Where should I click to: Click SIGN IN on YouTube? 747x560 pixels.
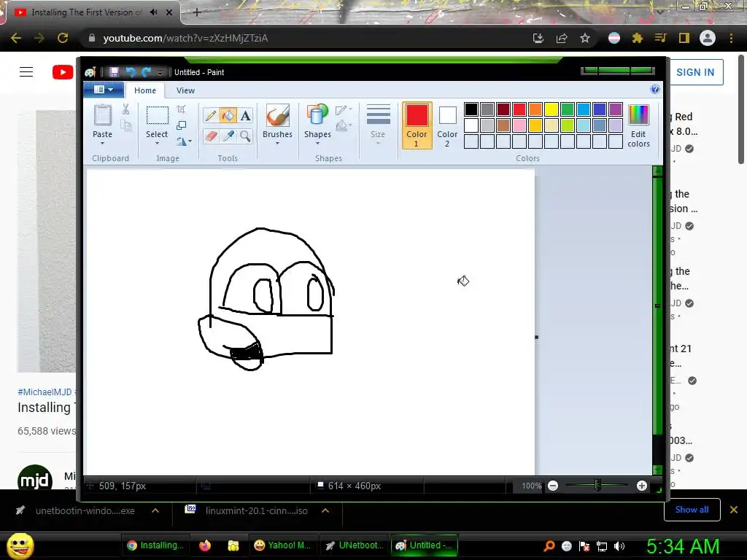click(x=695, y=72)
